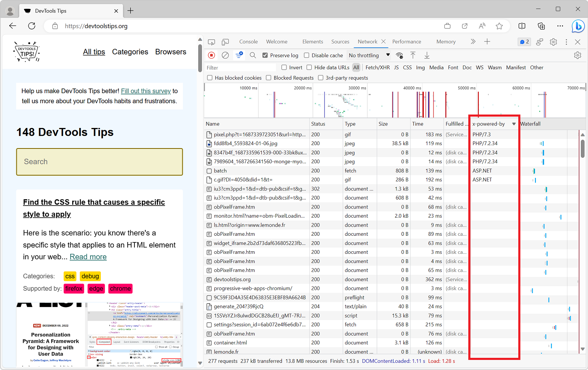The image size is (588, 370).
Task: Click the Fill out this survey link
Action: pyautogui.click(x=146, y=91)
